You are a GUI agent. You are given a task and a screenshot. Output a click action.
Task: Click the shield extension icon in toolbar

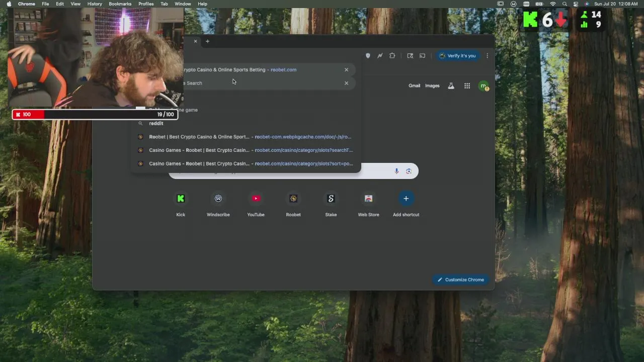(x=368, y=56)
